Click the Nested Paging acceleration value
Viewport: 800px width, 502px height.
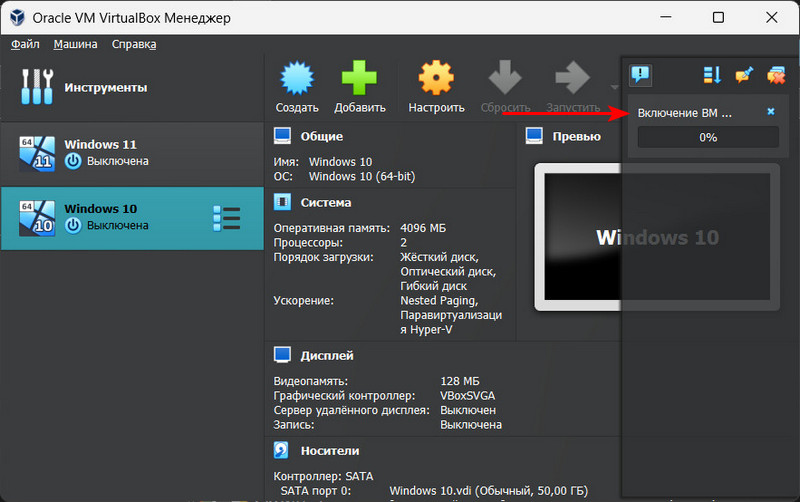coord(439,300)
